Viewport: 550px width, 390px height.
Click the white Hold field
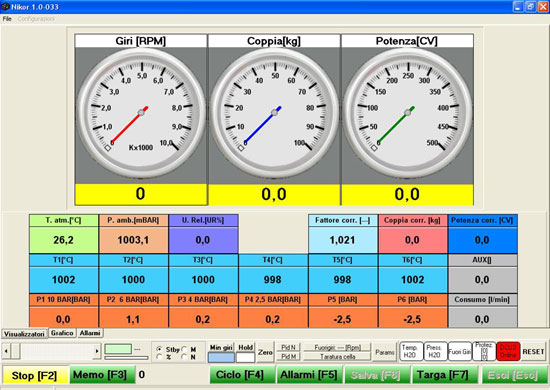[246, 358]
